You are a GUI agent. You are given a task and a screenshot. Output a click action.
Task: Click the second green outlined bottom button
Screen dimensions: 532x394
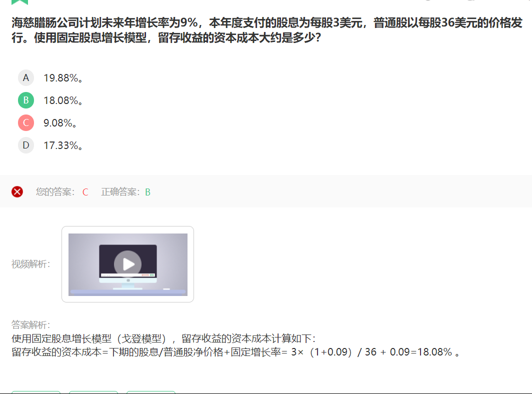pos(93,392)
